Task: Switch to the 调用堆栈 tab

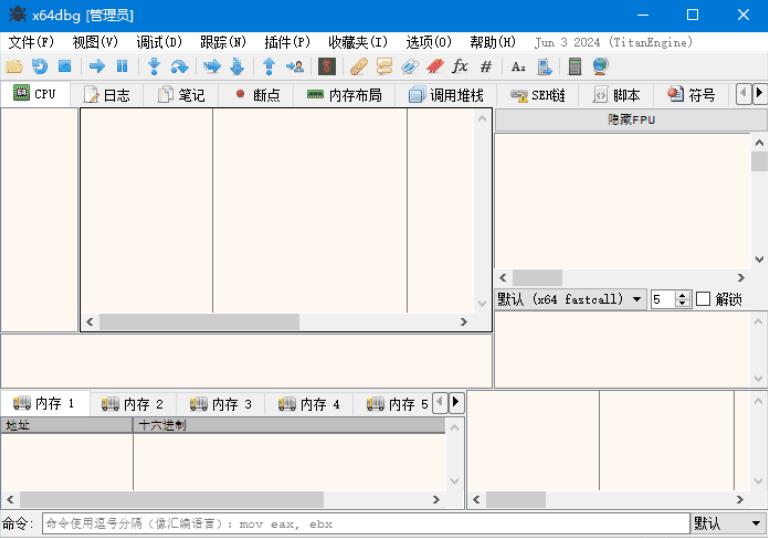Action: pyautogui.click(x=446, y=95)
